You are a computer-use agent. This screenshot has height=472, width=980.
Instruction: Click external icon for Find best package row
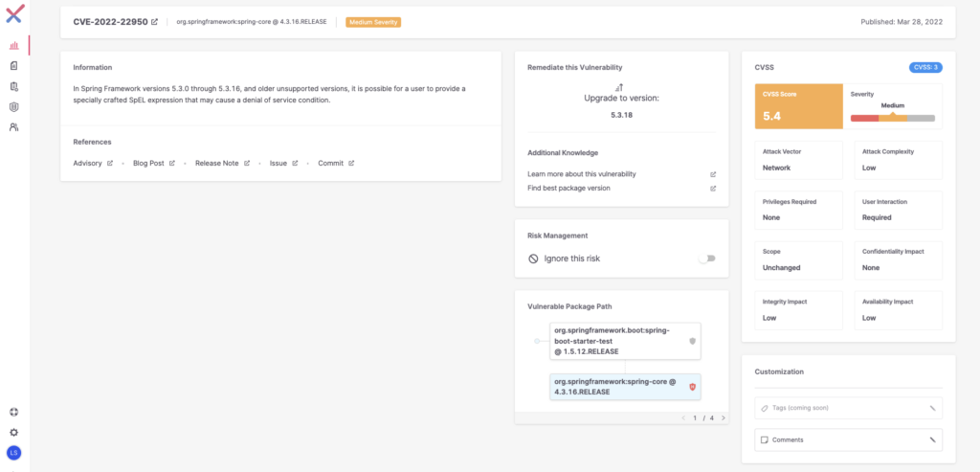(x=713, y=189)
